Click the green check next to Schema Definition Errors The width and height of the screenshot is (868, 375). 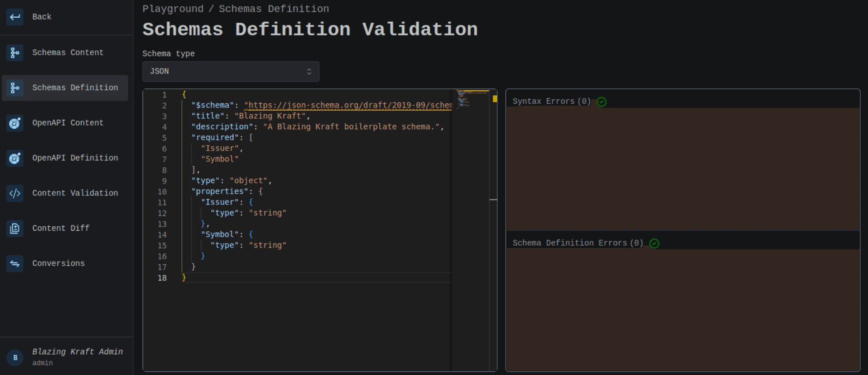coord(654,244)
